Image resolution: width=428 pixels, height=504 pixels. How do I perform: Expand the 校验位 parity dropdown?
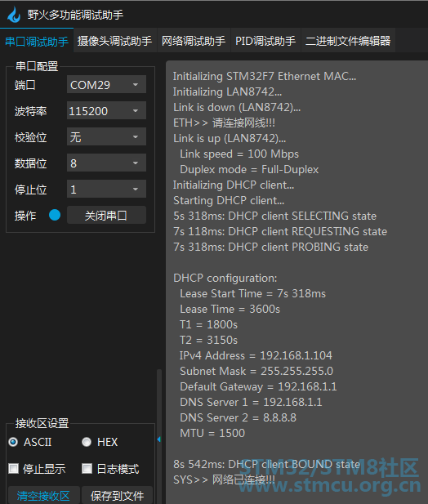pyautogui.click(x=106, y=136)
